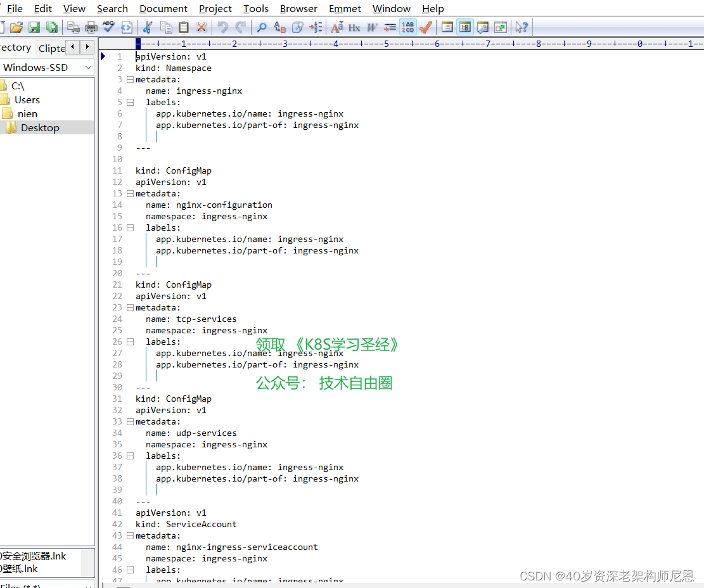Select 安全浏览器.lnk in the file list

(x=34, y=556)
